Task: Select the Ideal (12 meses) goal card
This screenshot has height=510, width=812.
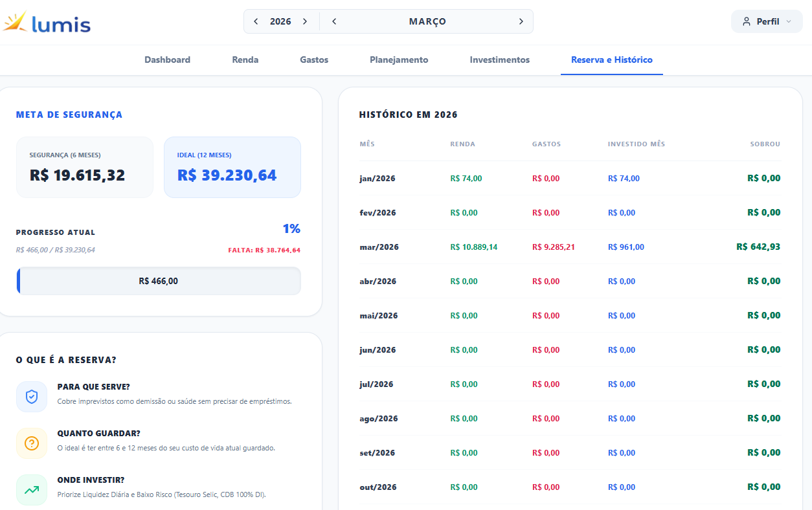Action: point(232,167)
